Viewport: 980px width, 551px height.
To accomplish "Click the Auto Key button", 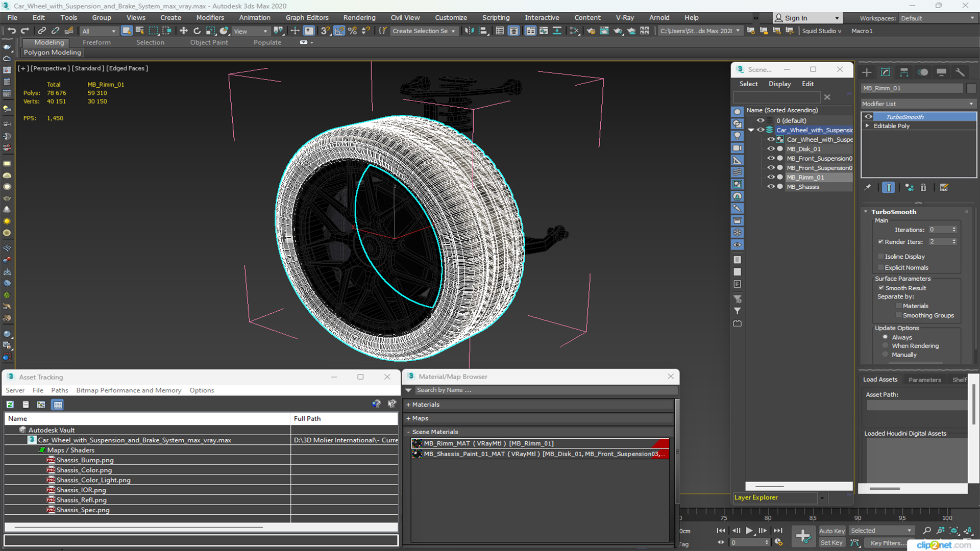I will click(832, 531).
